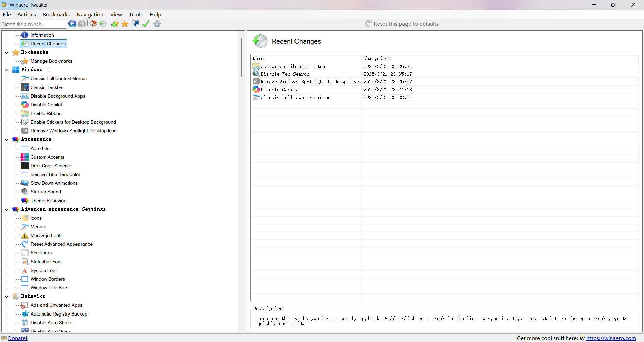
Task: Click the green checkmark toolbar icon
Action: click(146, 24)
